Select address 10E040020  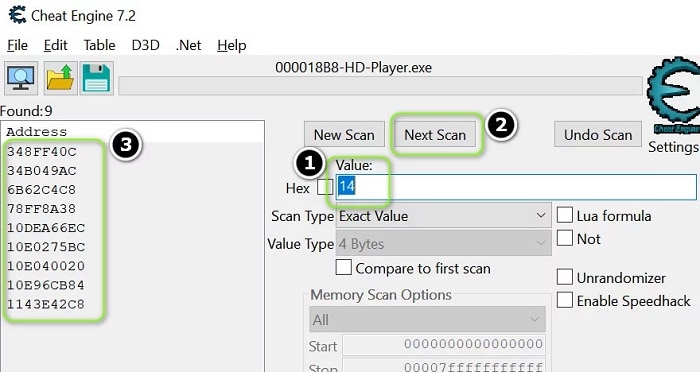coord(46,266)
